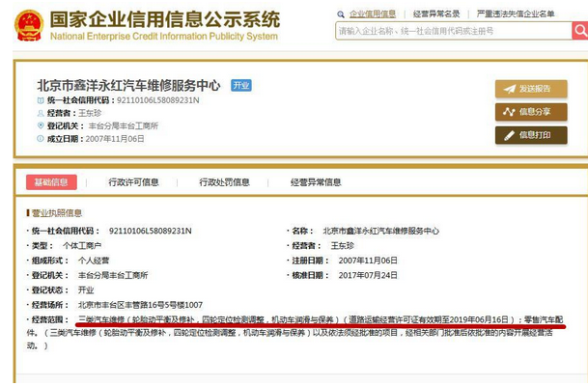This screenshot has width=588, height=385.
Task: Click 经营者 value 王东珍 in license info
Action: tap(343, 246)
